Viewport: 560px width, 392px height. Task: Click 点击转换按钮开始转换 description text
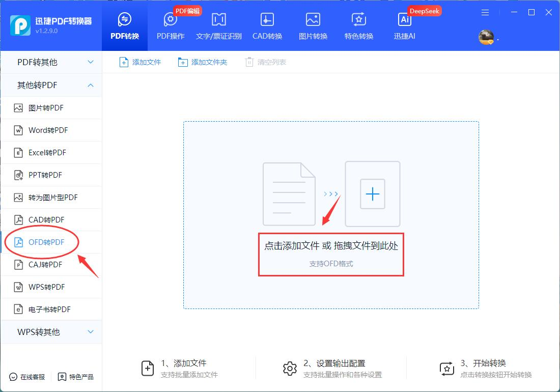pyautogui.click(x=496, y=375)
